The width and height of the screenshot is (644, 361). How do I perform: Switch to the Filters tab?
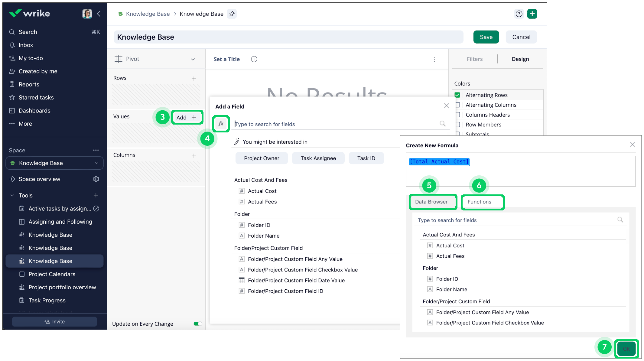pos(474,59)
